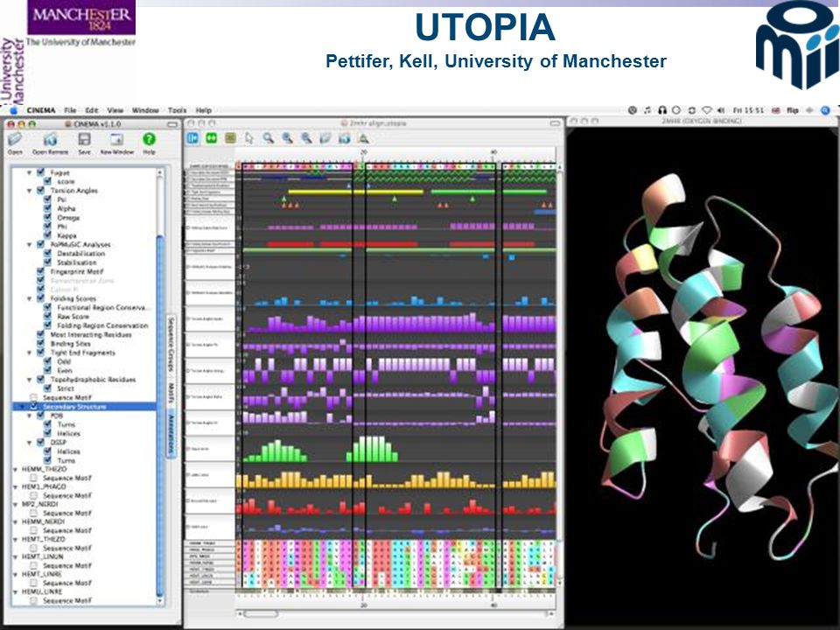This screenshot has width=840, height=630.
Task: Click the olive square icon in alignment toolbar
Action: (230, 138)
